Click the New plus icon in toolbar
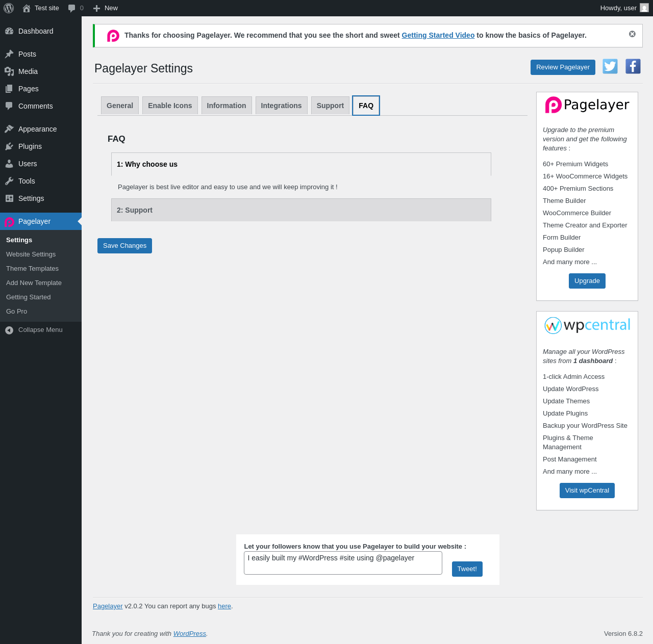The width and height of the screenshot is (653, 644). coord(96,8)
